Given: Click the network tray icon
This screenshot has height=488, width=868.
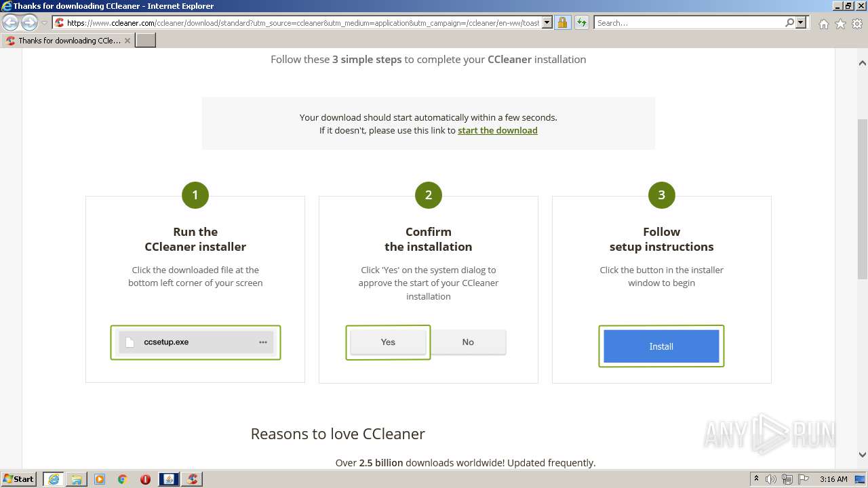Looking at the screenshot, I should (x=787, y=479).
